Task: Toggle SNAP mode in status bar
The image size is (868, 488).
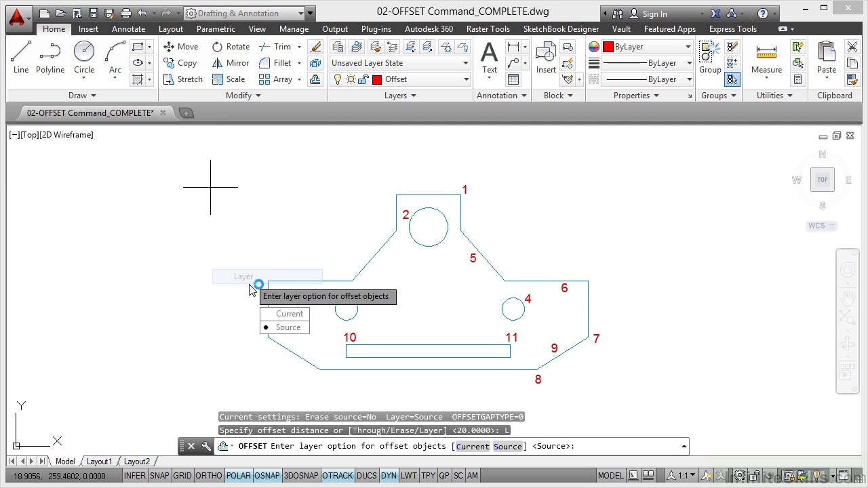Action: pos(159,476)
